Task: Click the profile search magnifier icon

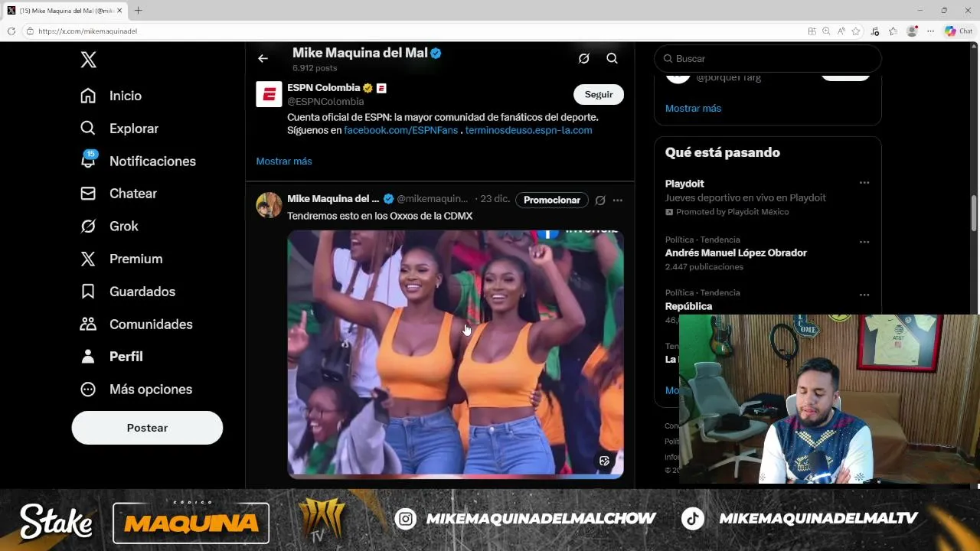Action: pos(612,58)
